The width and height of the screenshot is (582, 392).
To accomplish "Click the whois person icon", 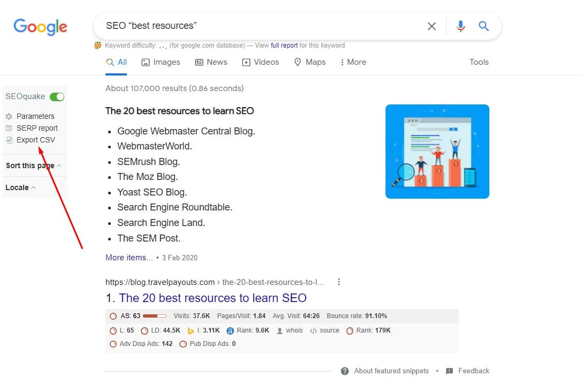I will click(x=279, y=331).
